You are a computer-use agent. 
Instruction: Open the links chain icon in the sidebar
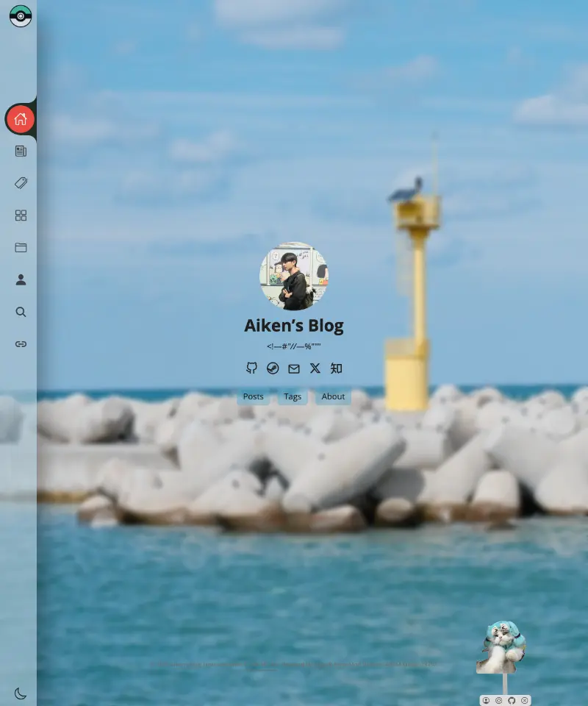21,344
